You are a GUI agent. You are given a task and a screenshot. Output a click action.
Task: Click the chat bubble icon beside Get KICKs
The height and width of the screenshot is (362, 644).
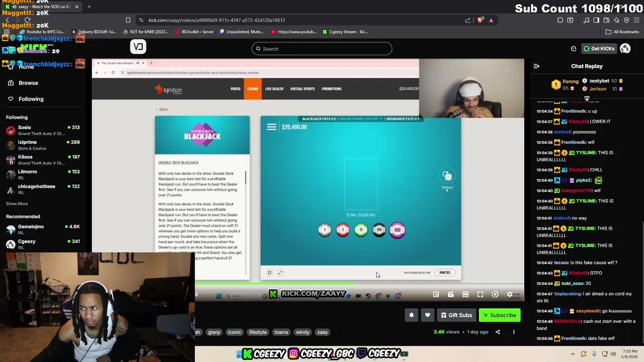(574, 49)
